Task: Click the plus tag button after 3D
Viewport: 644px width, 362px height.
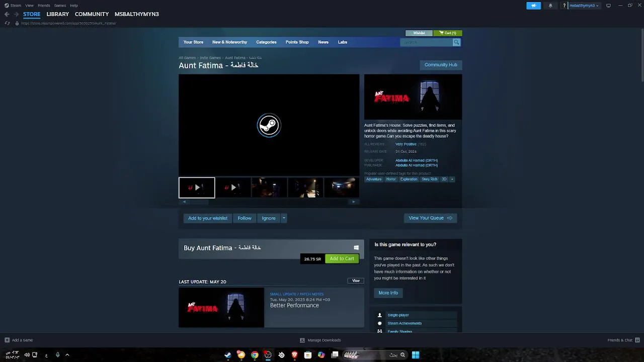Action: point(452,179)
